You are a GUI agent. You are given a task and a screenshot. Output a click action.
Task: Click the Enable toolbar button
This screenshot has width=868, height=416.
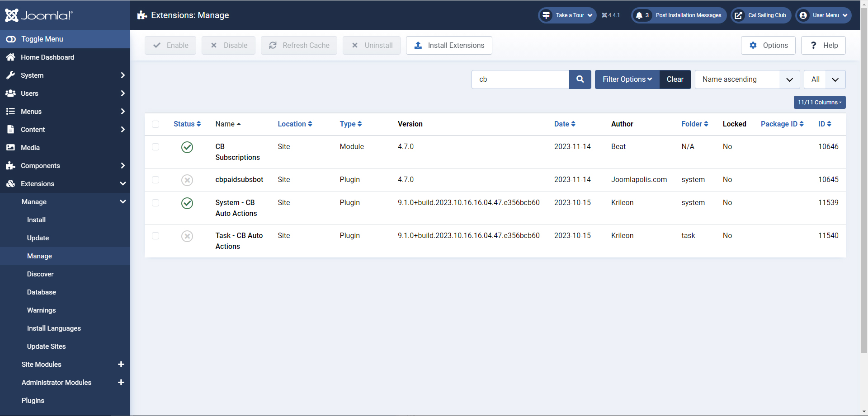[x=170, y=46]
